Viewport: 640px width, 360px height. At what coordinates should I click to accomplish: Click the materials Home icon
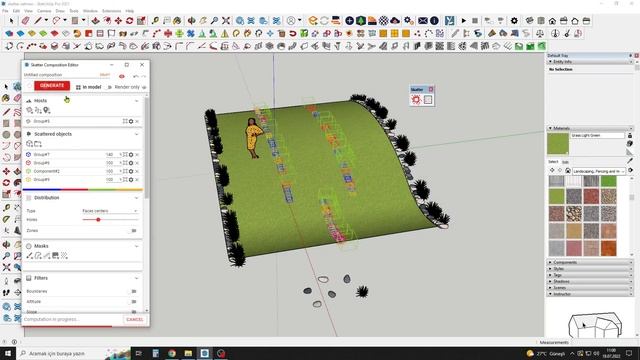coord(568,171)
